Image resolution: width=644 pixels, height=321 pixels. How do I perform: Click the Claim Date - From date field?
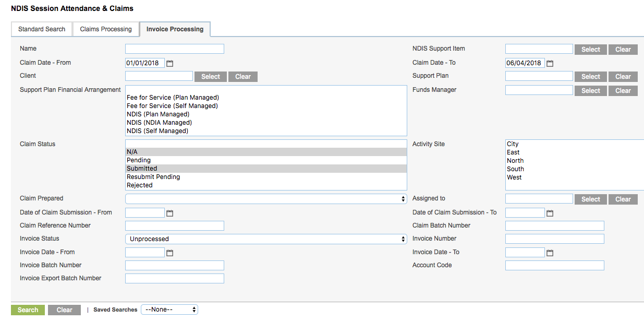point(145,63)
